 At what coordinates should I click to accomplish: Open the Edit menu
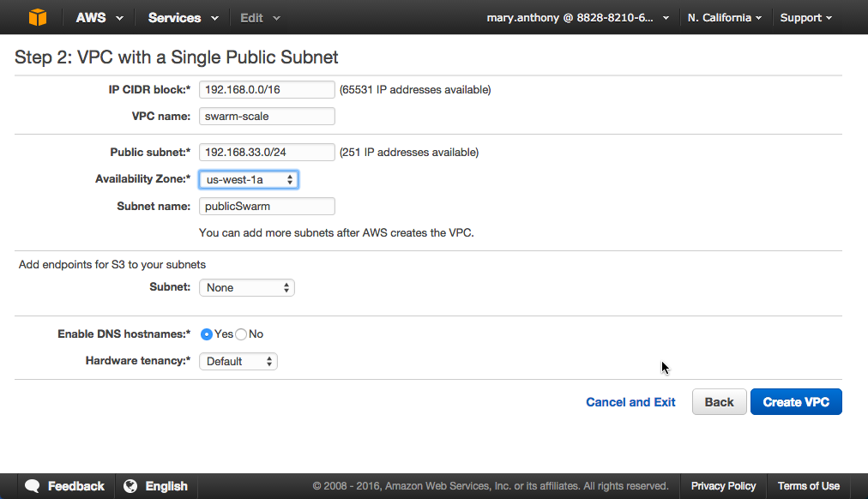(260, 18)
